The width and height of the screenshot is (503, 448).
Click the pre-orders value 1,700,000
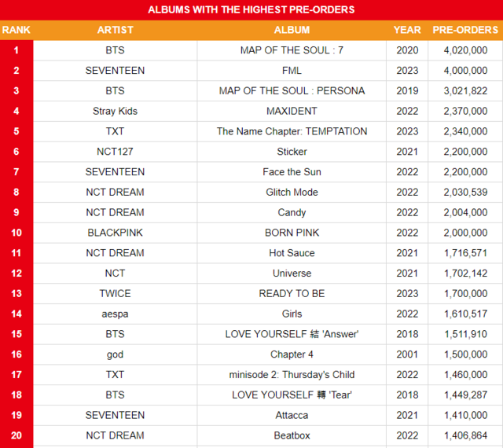(x=465, y=293)
